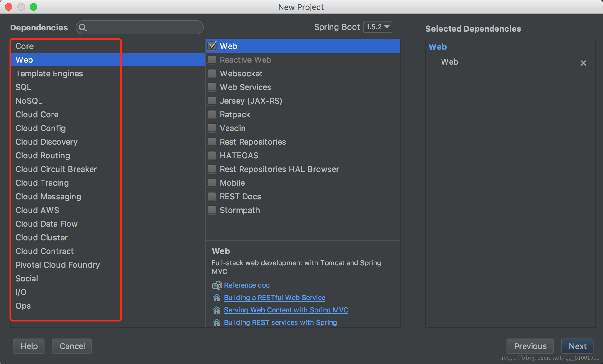Check the Vaadin dependency
Viewport: 603px width, 364px height.
212,128
